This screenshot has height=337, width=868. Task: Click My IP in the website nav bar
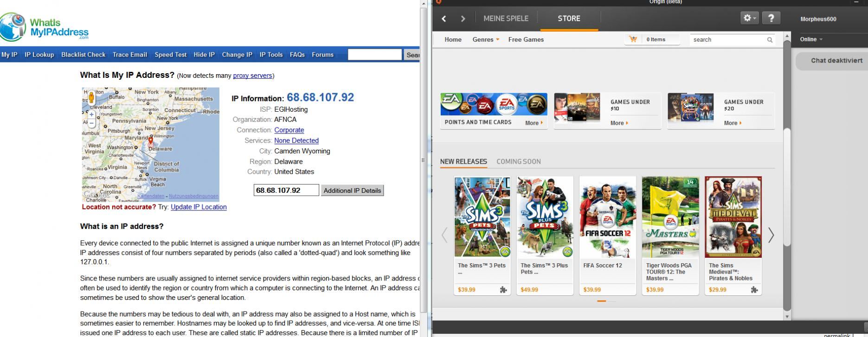(9, 55)
